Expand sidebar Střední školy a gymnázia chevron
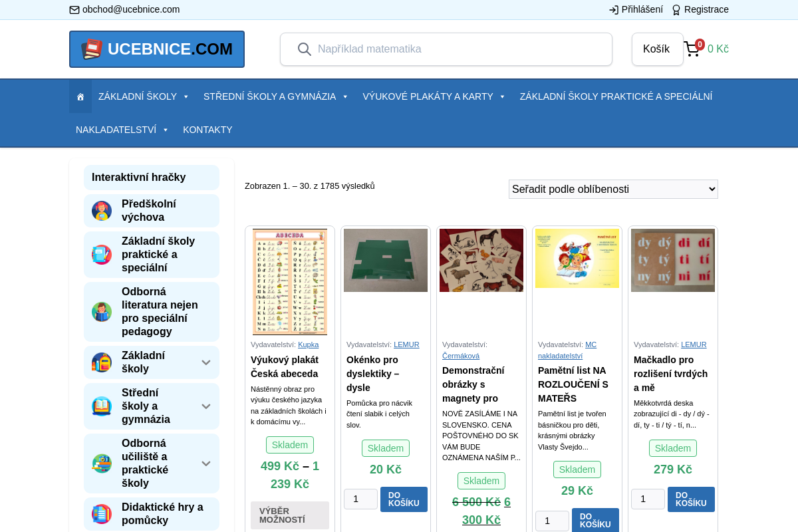 click(x=206, y=406)
